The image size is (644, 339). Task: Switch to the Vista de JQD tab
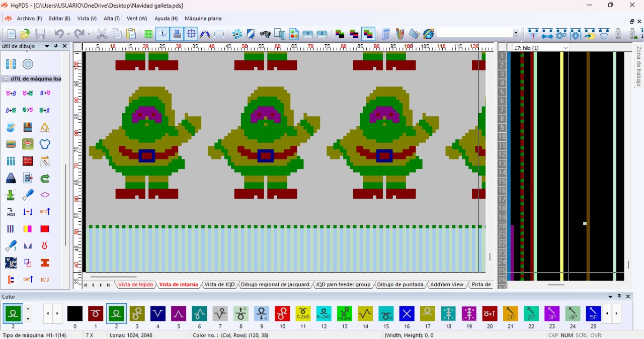(x=219, y=285)
